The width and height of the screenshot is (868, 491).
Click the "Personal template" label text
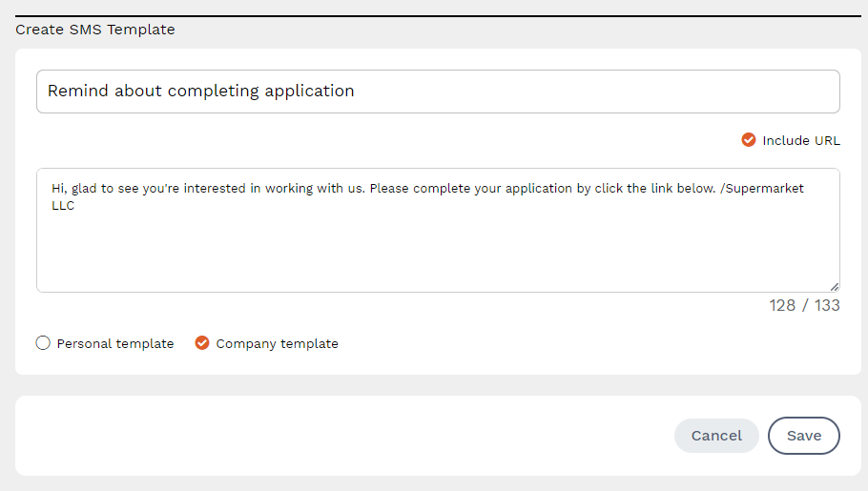point(115,343)
